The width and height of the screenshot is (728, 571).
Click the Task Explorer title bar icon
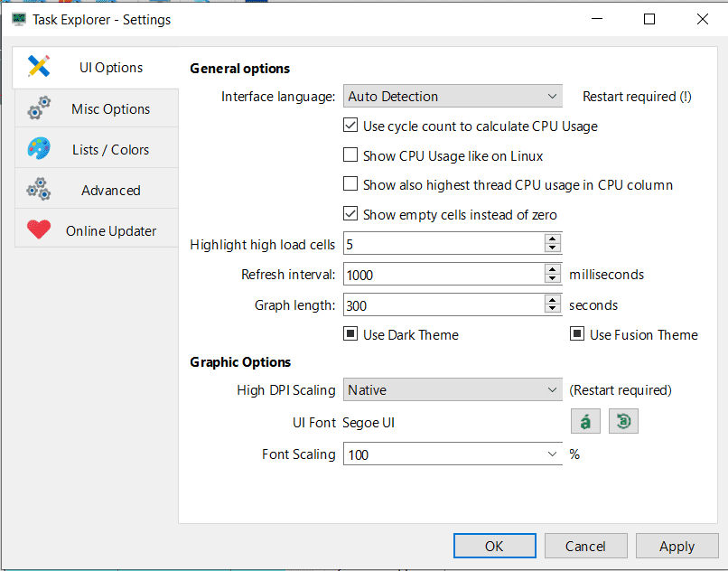(18, 19)
